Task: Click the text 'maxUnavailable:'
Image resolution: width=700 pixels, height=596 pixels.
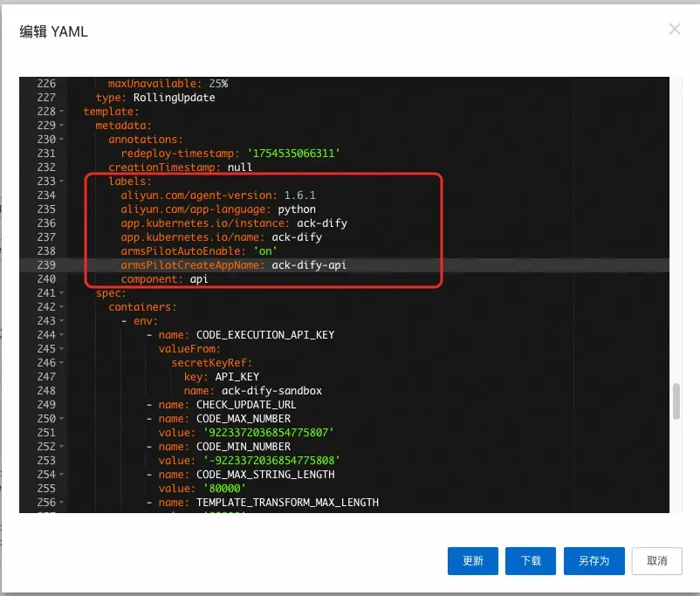Action: [x=154, y=84]
